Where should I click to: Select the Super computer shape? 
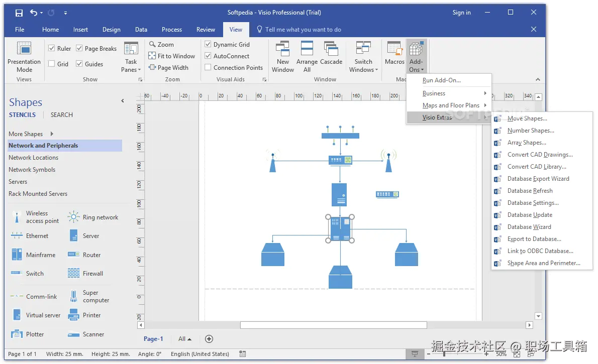(88, 297)
